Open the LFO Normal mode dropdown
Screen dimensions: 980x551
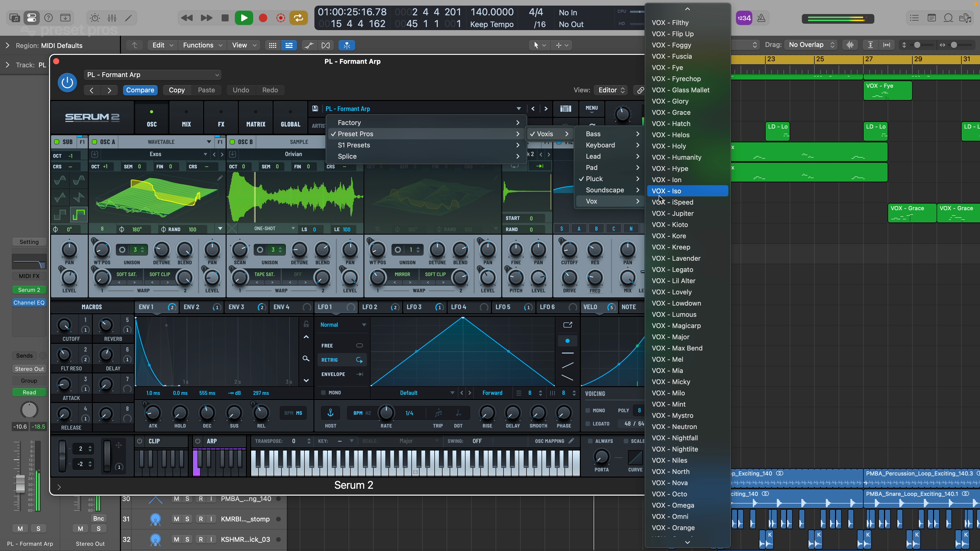pyautogui.click(x=343, y=325)
